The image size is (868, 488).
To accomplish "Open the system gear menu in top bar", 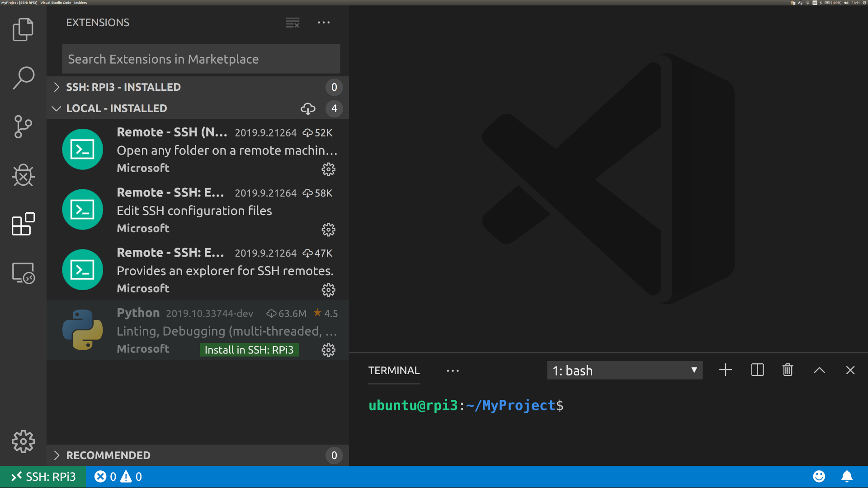I will point(864,3).
